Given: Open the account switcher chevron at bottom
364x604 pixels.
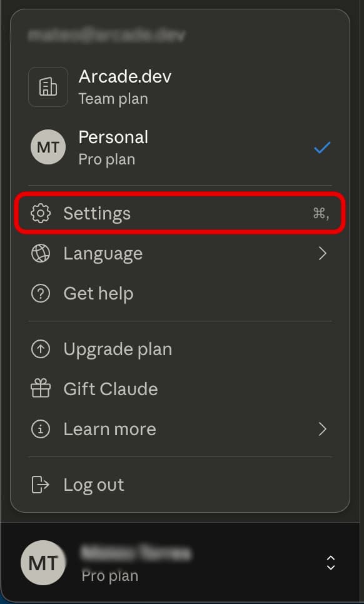Looking at the screenshot, I should [330, 563].
